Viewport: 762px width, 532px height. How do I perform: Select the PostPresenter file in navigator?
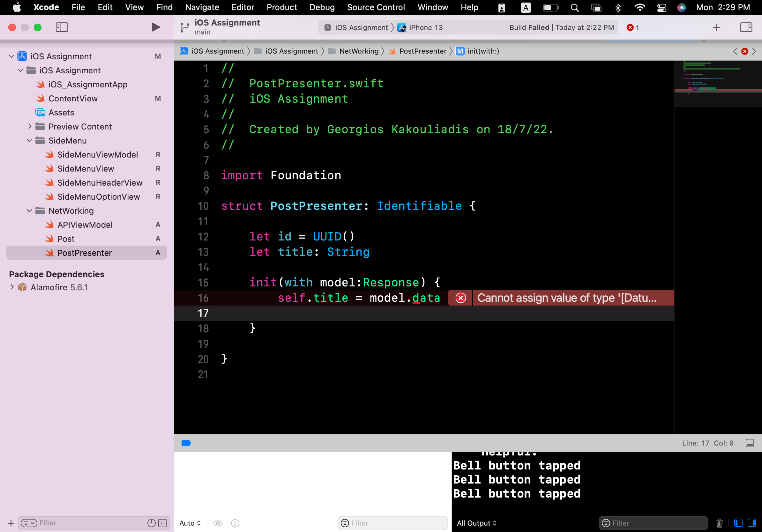86,253
